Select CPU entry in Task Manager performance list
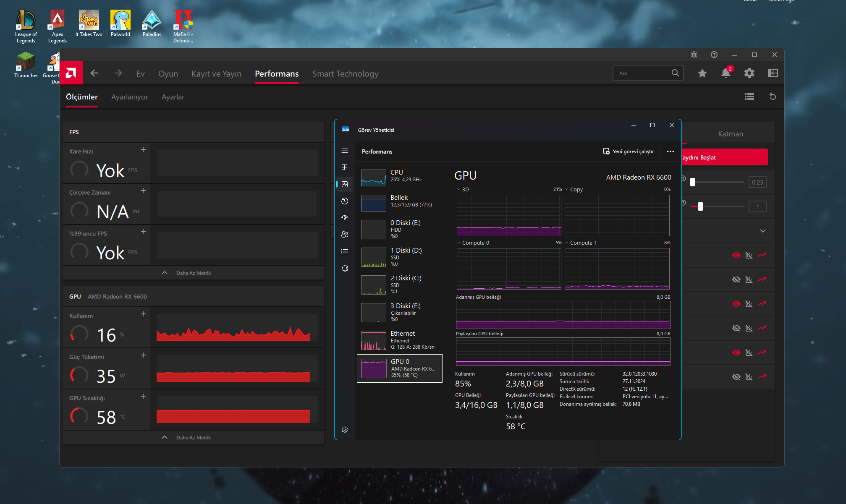This screenshot has height=504, width=846. pos(399,177)
